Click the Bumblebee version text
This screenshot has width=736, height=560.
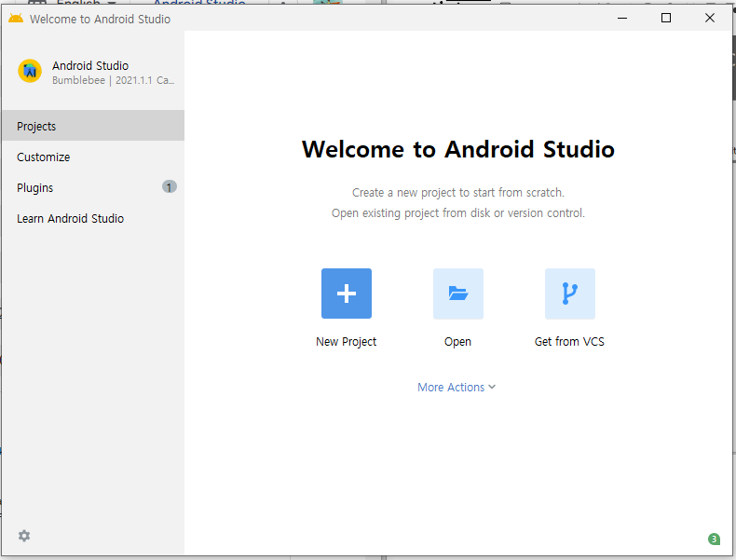point(113,80)
